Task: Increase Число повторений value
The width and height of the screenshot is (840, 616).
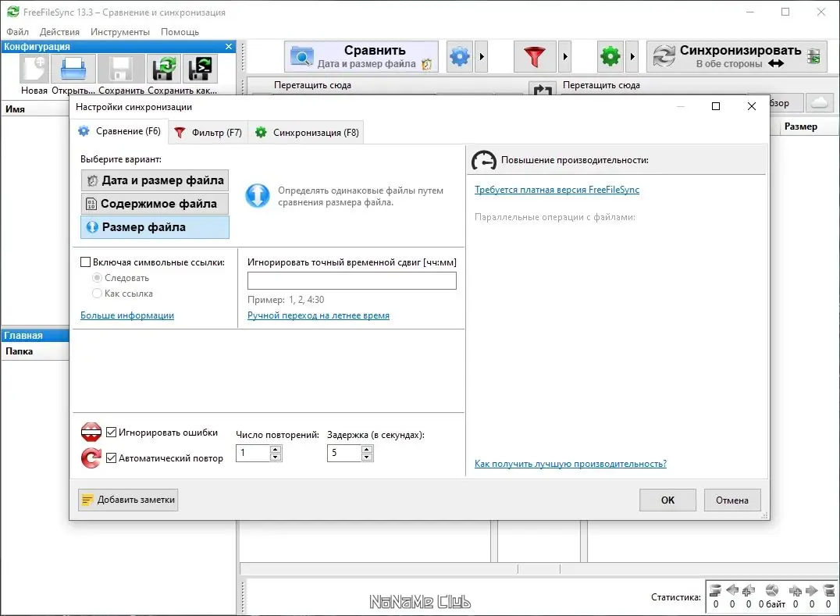Action: pos(276,450)
